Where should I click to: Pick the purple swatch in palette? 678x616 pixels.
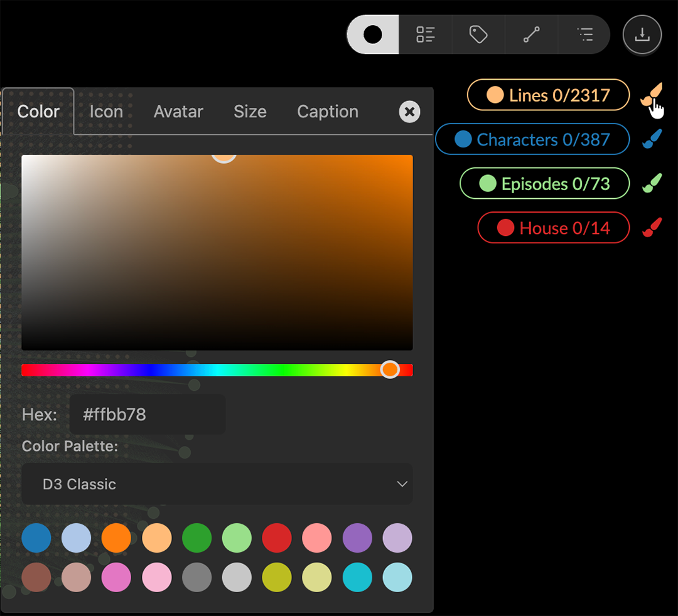[357, 538]
